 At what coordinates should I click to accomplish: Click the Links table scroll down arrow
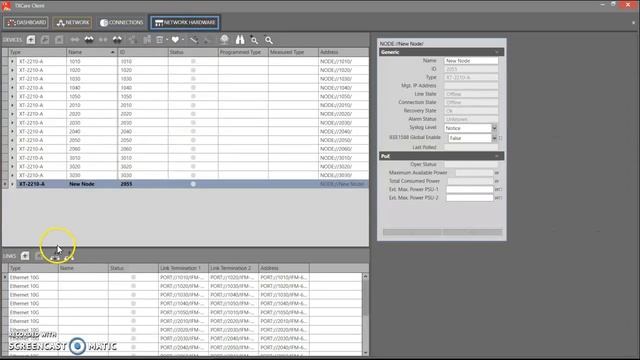[365, 353]
